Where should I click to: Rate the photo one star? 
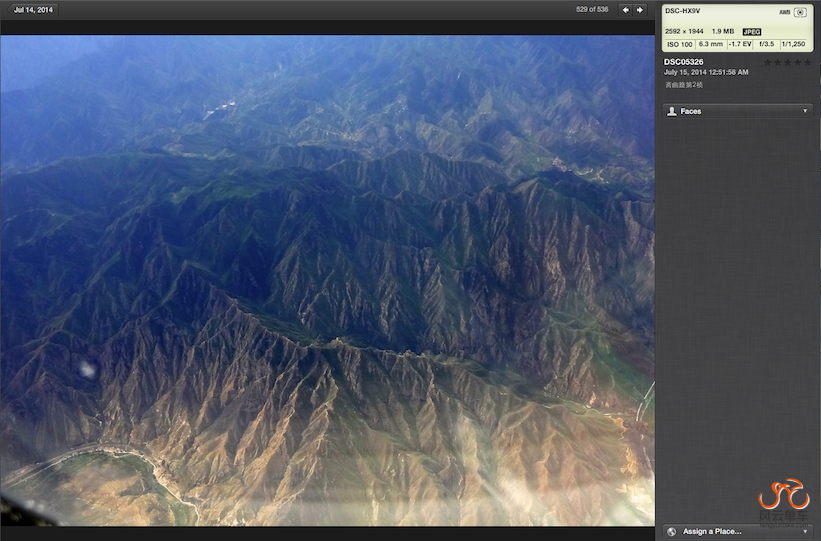pyautogui.click(x=768, y=63)
